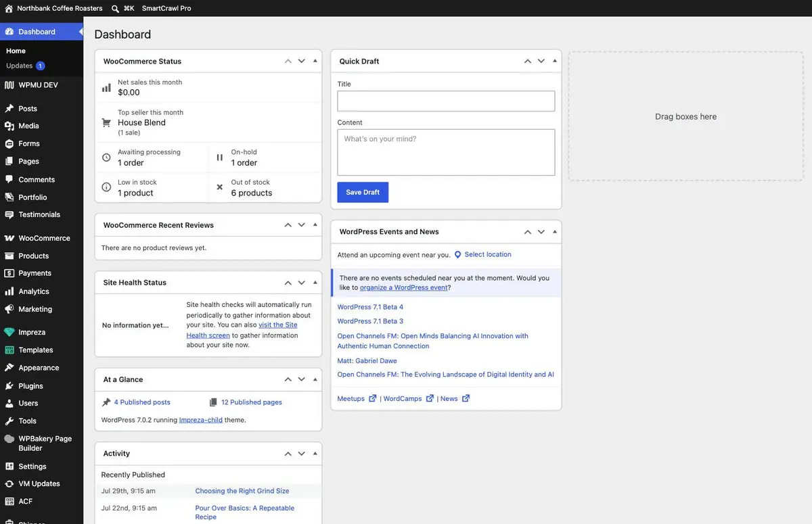
Task: Collapse the WooCommerce Status panel
Action: (x=315, y=61)
